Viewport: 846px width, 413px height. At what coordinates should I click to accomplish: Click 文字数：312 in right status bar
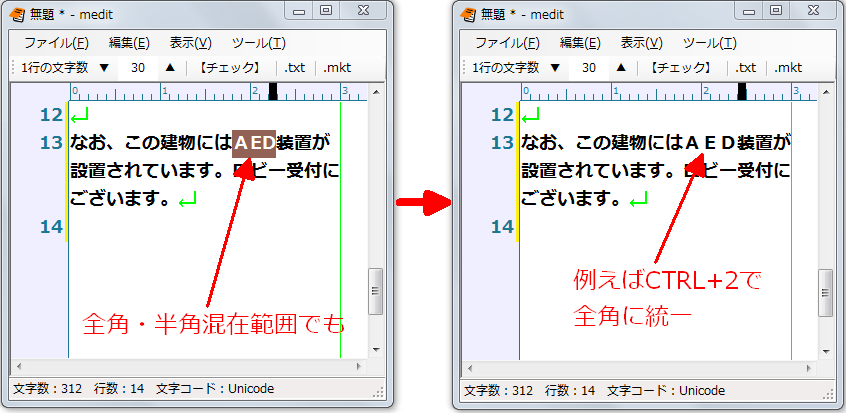[499, 391]
